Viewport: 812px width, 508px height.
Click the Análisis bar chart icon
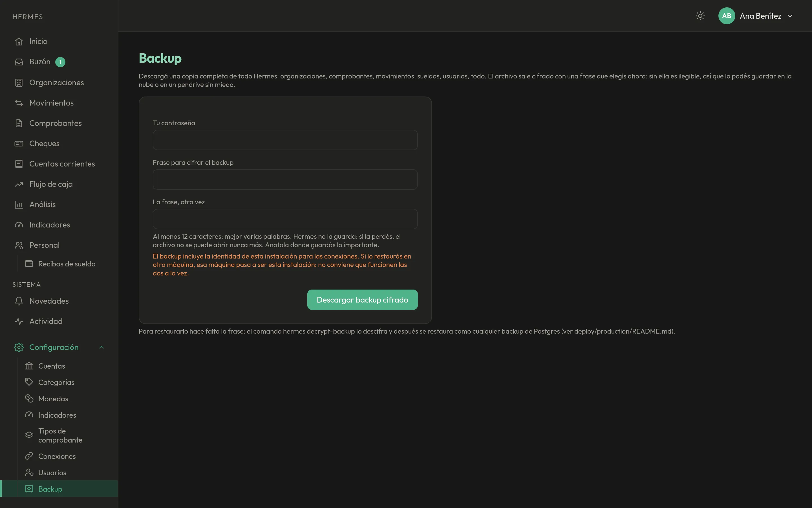[x=19, y=205]
